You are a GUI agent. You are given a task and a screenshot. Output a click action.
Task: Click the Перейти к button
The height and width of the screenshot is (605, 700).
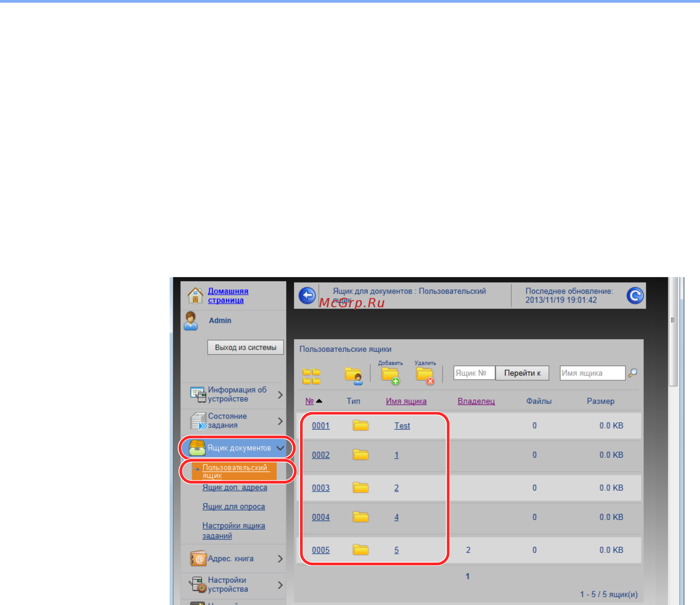522,373
